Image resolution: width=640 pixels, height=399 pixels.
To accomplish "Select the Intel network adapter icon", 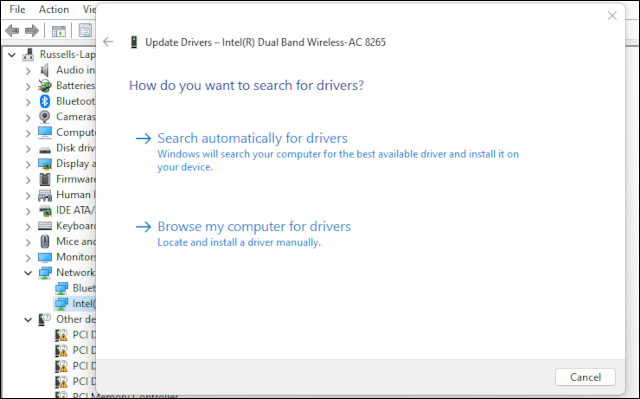I will [x=62, y=304].
